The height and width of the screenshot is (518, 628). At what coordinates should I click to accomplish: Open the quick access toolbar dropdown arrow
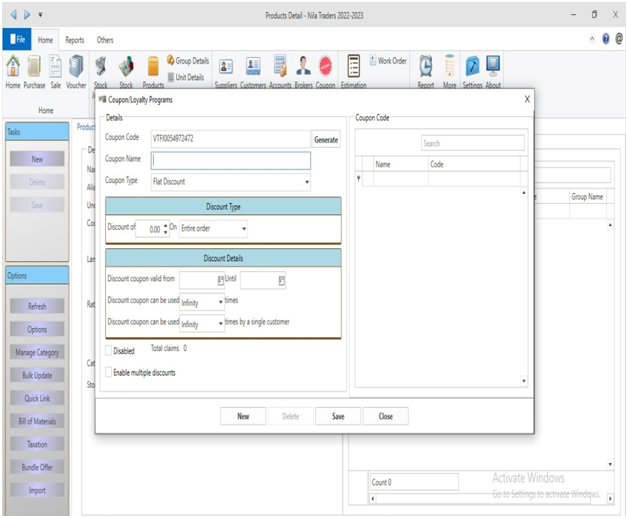point(40,15)
